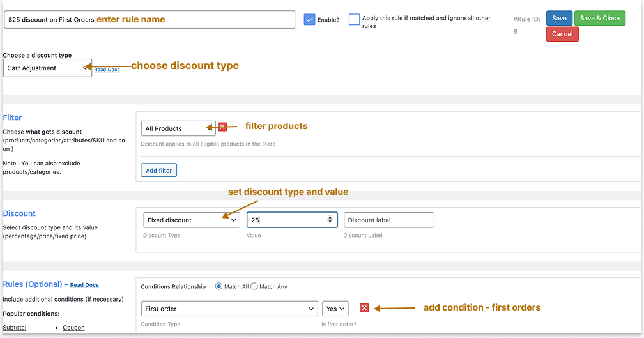The image size is (644, 338).
Task: Select the Match All radio button
Action: [x=219, y=286]
